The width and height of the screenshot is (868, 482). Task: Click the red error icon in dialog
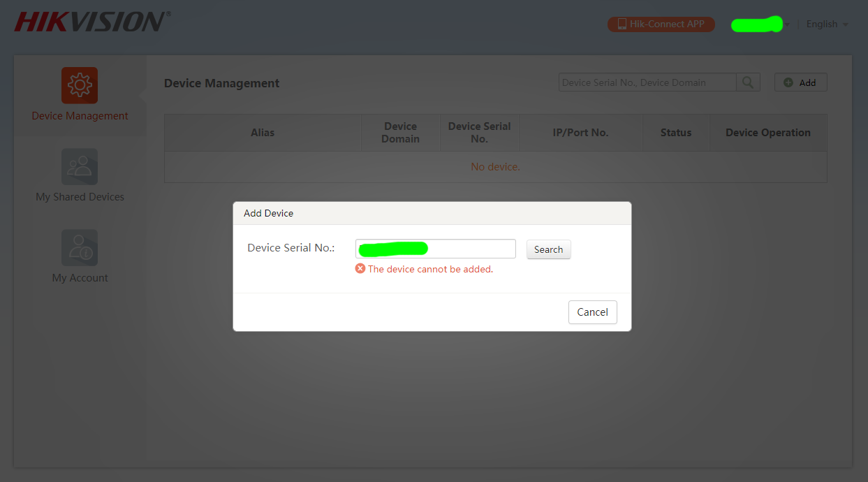(x=360, y=268)
